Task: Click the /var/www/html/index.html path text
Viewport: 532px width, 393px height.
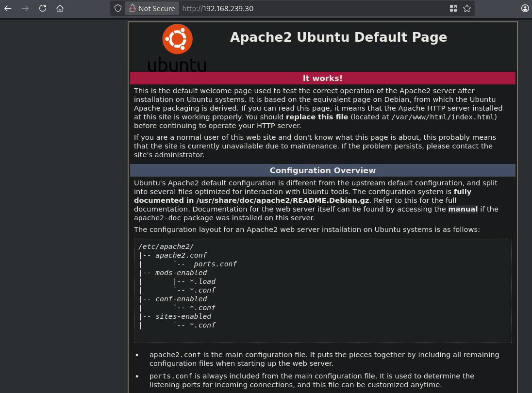Action: pos(443,117)
